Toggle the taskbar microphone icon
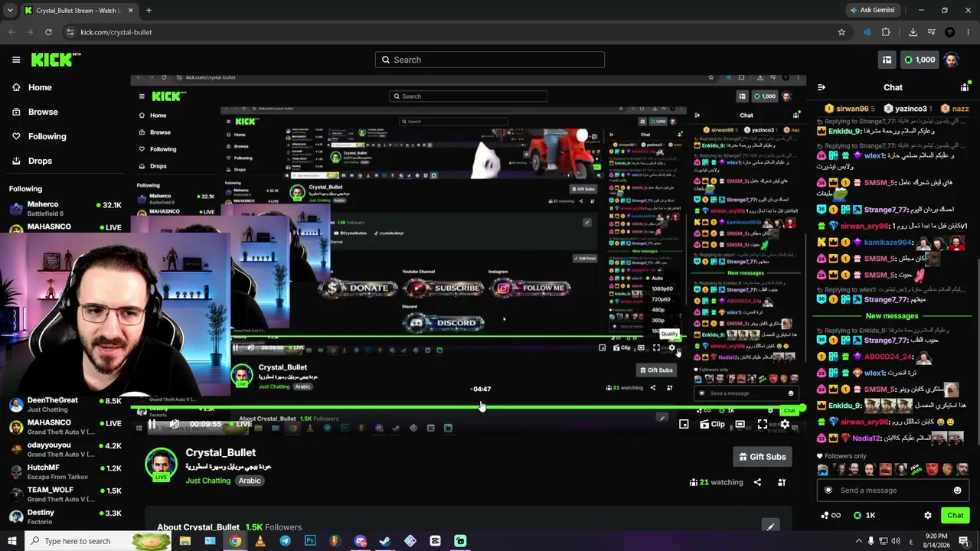Screen dimensions: 980x551 coord(871,541)
